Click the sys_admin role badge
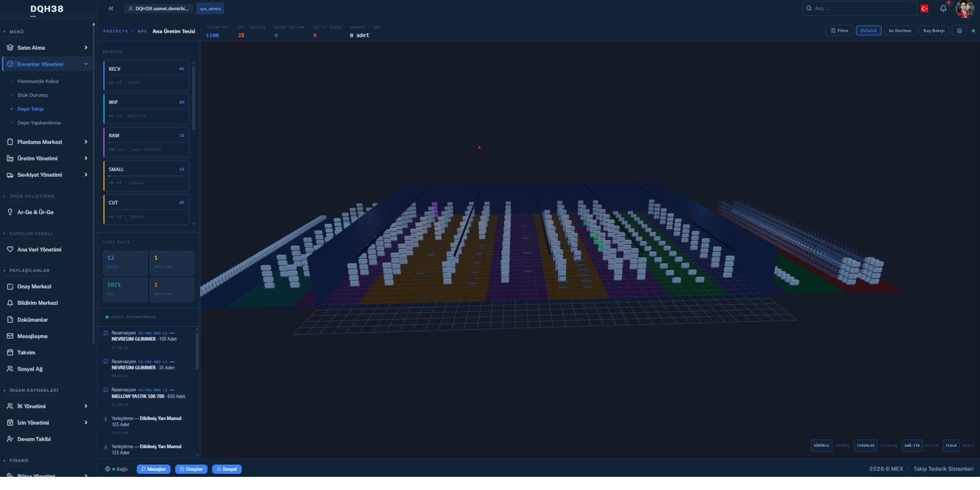Image resolution: width=980 pixels, height=490 pixels. click(210, 9)
